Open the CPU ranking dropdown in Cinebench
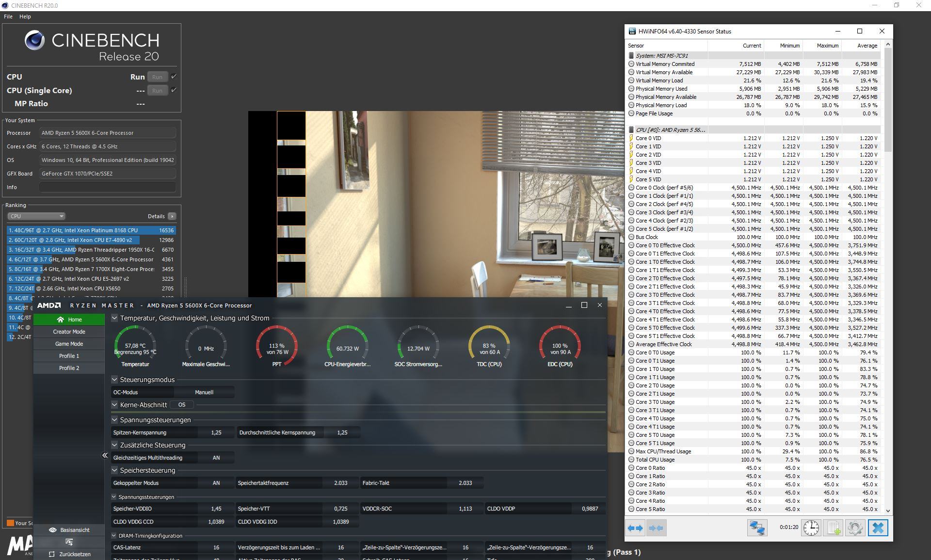 [x=36, y=216]
